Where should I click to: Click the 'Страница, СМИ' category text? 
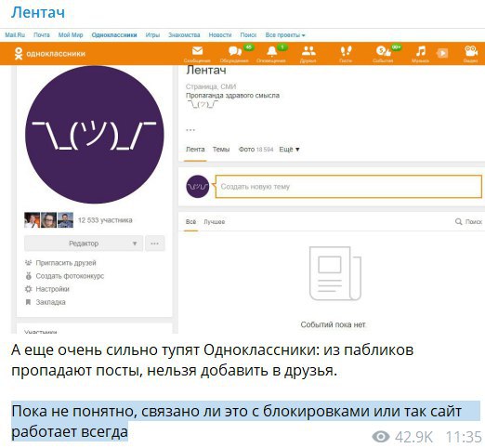(211, 86)
